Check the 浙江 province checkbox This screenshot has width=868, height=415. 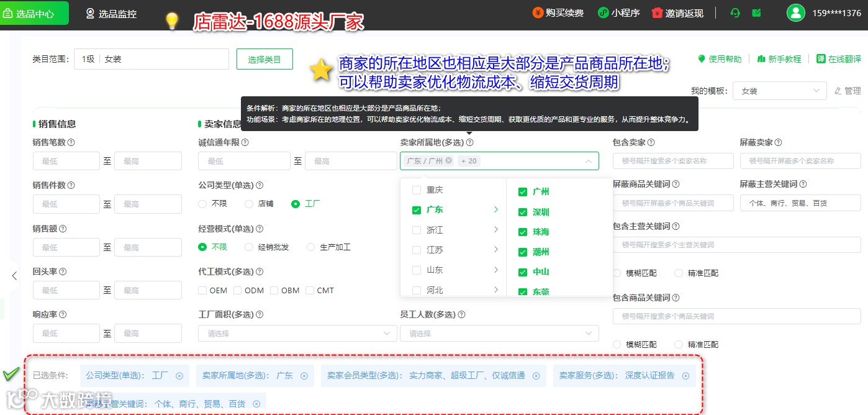click(417, 230)
